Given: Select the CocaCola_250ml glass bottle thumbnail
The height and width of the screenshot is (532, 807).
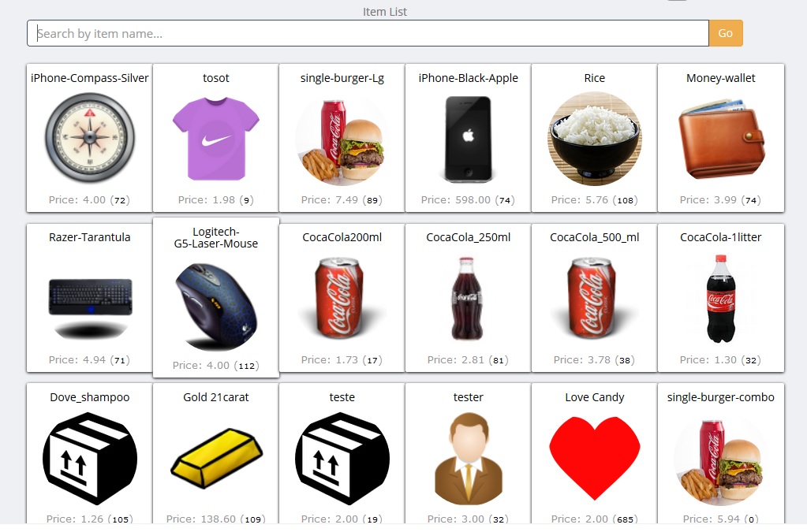Looking at the screenshot, I should (x=468, y=299).
